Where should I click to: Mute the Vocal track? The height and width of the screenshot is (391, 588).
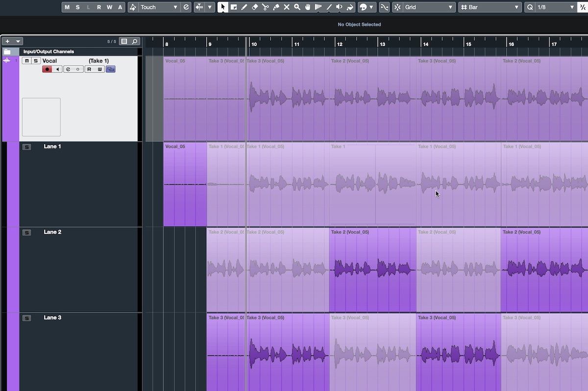(27, 61)
